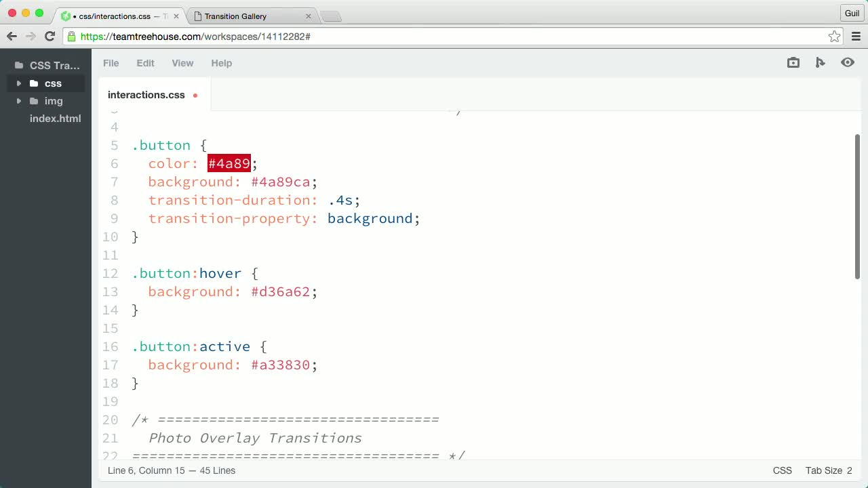Expand the css folder disclosure triangle

pyautogui.click(x=18, y=83)
